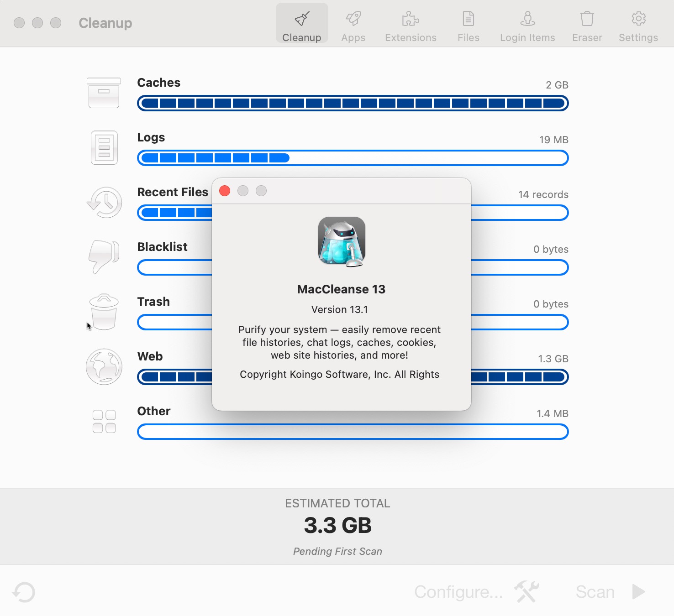The width and height of the screenshot is (674, 616).
Task: Switch to the Extensions tab label
Action: (x=411, y=37)
